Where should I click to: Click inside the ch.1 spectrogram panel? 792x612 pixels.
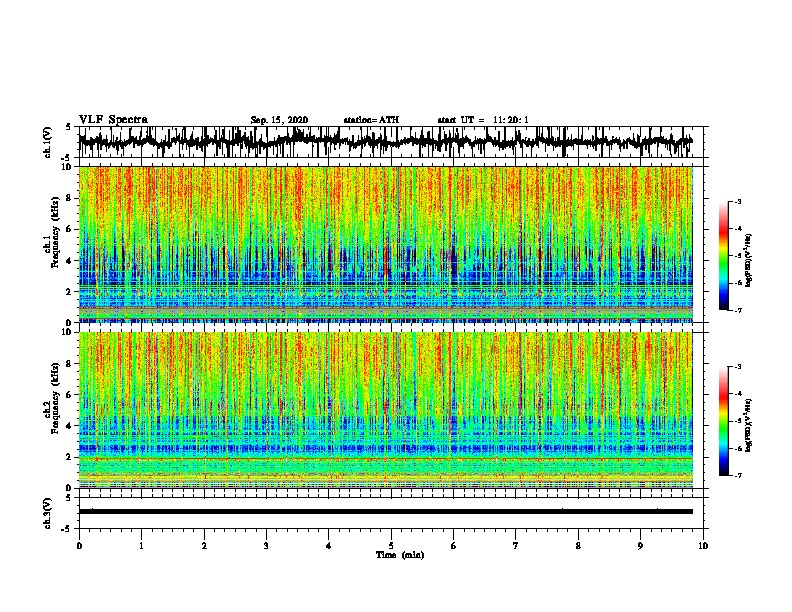click(x=385, y=244)
